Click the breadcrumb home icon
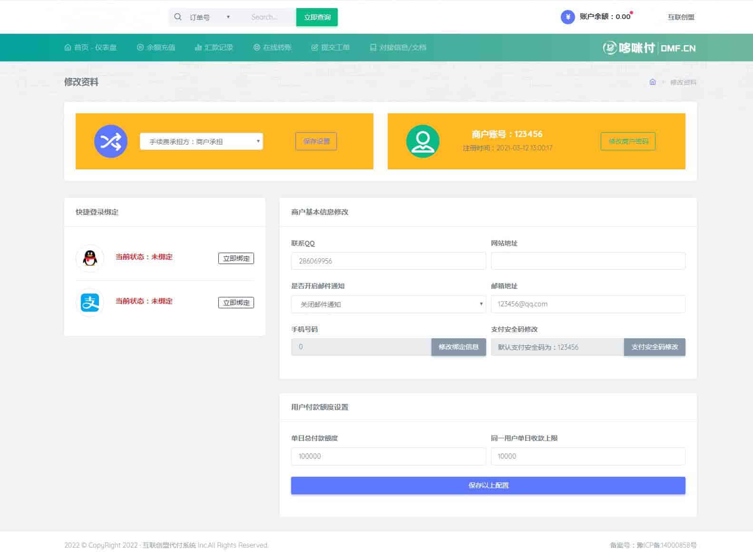Screen dimensions: 753x560 653,82
